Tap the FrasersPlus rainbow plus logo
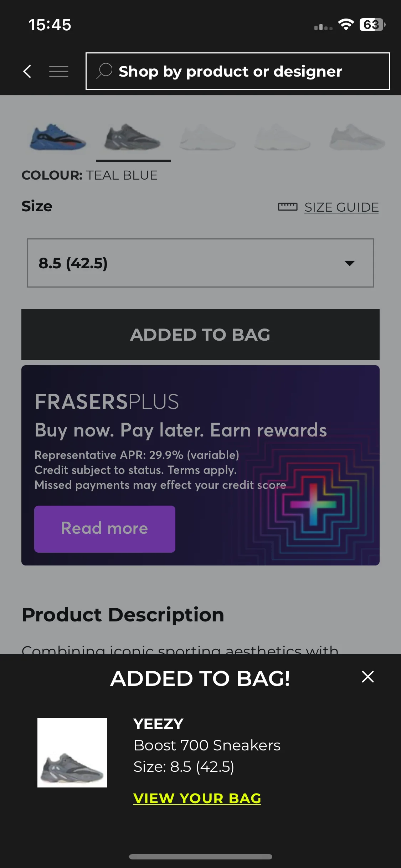401x868 pixels. pyautogui.click(x=313, y=504)
